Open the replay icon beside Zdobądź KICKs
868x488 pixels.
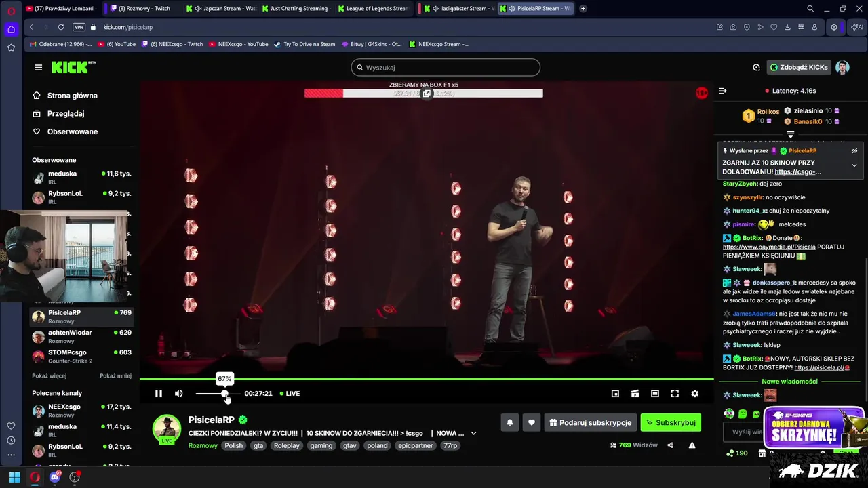click(x=756, y=67)
